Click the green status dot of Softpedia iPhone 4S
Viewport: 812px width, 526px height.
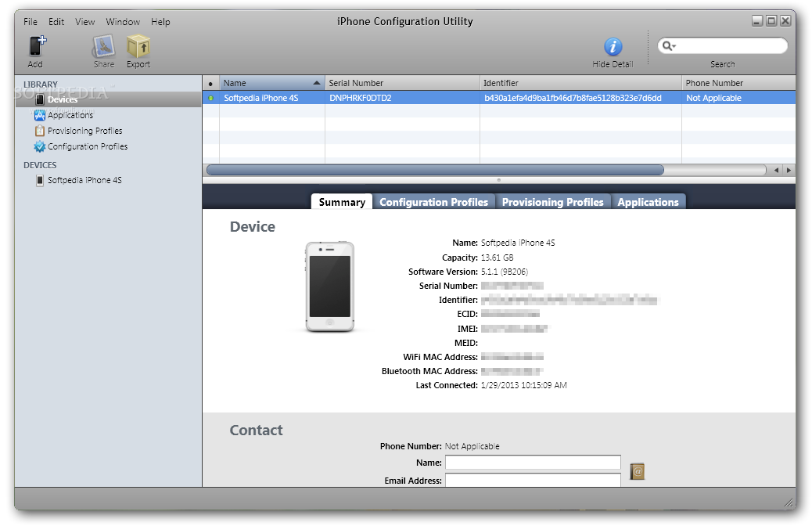pos(210,98)
